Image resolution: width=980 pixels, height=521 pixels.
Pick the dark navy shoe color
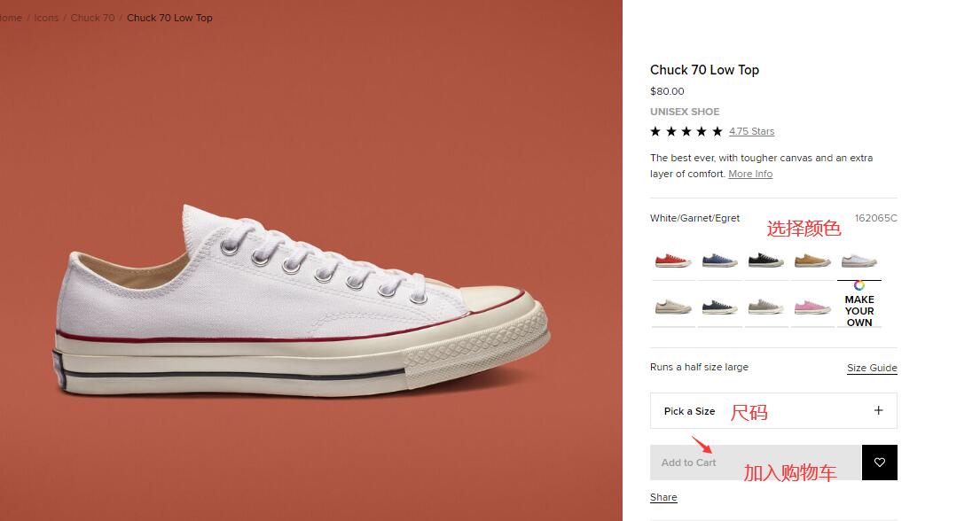pos(719,307)
